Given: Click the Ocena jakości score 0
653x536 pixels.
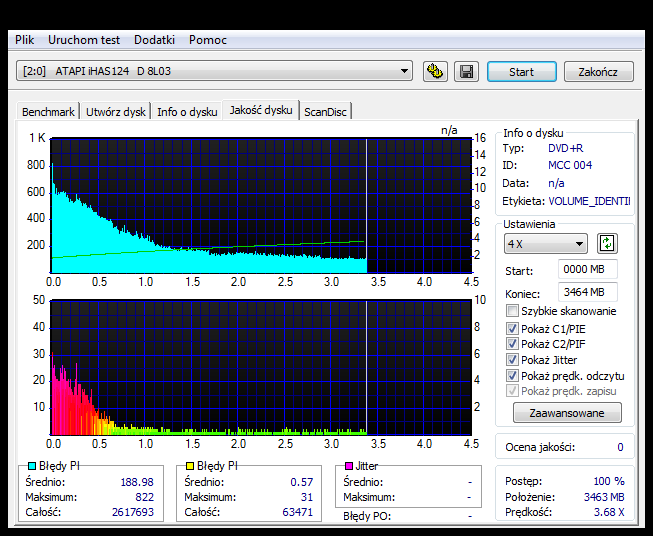Looking at the screenshot, I should coord(620,447).
